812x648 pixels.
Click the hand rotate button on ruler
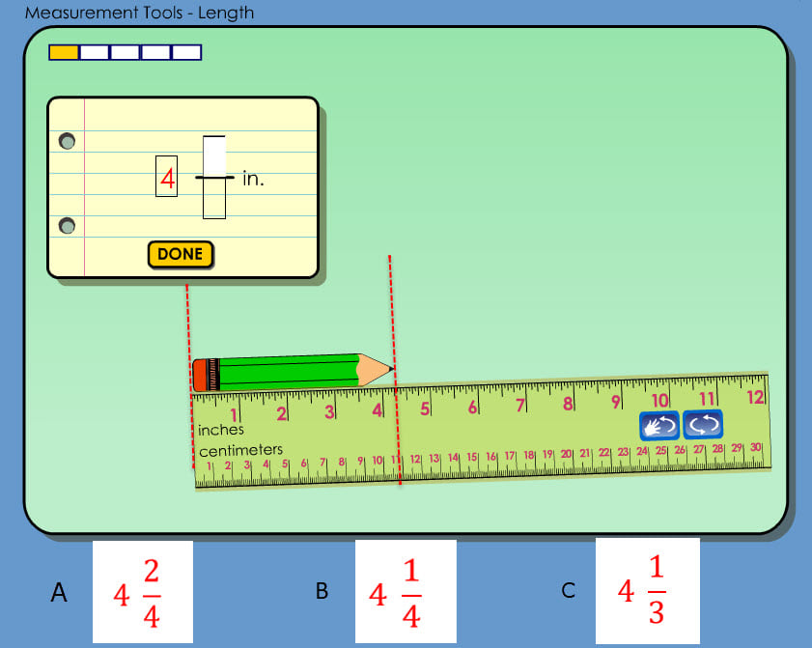[x=658, y=425]
